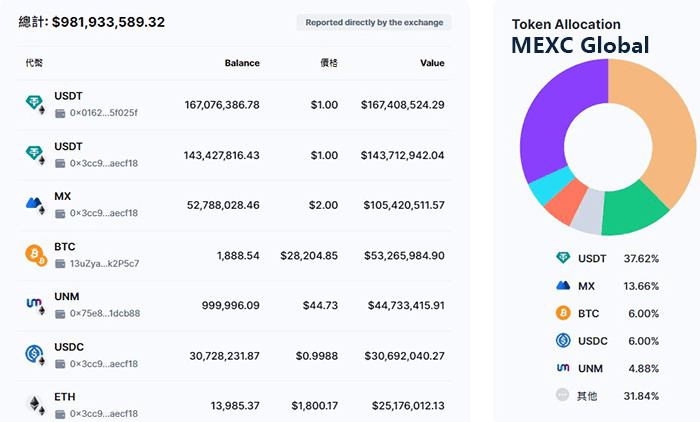
Task: Open BTC wallet address 13uZya...k2P5c7
Action: (x=103, y=263)
